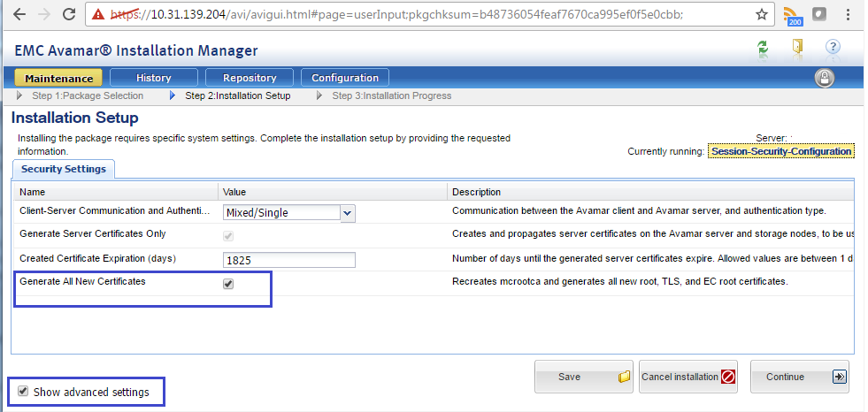The image size is (868, 412).
Task: Open the Chrome three-dot menu
Action: point(852,15)
